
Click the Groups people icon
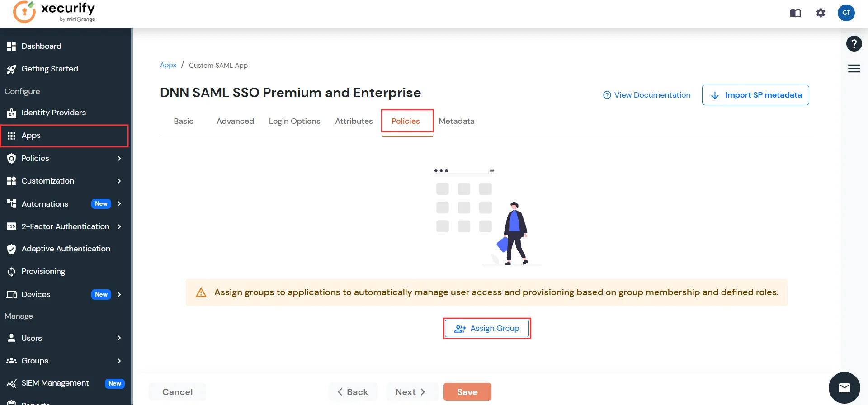(11, 361)
